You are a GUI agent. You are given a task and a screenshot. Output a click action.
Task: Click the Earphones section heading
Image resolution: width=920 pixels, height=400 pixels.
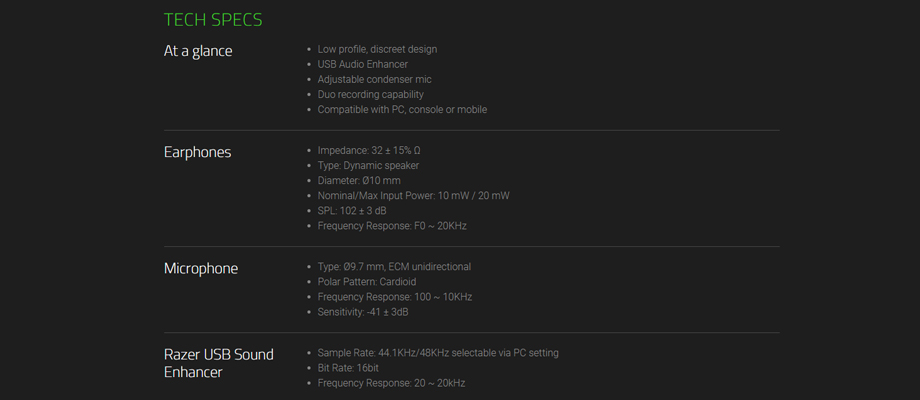[197, 152]
